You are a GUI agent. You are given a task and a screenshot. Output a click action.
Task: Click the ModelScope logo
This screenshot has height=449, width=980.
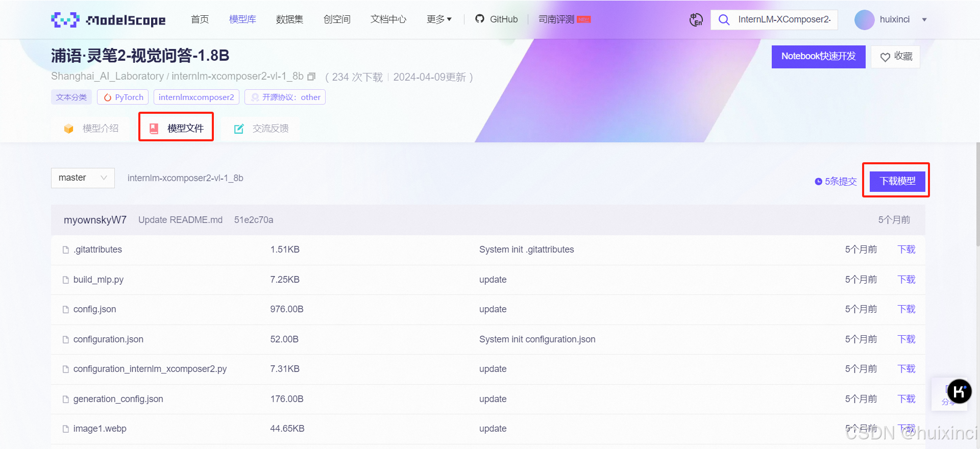point(108,20)
